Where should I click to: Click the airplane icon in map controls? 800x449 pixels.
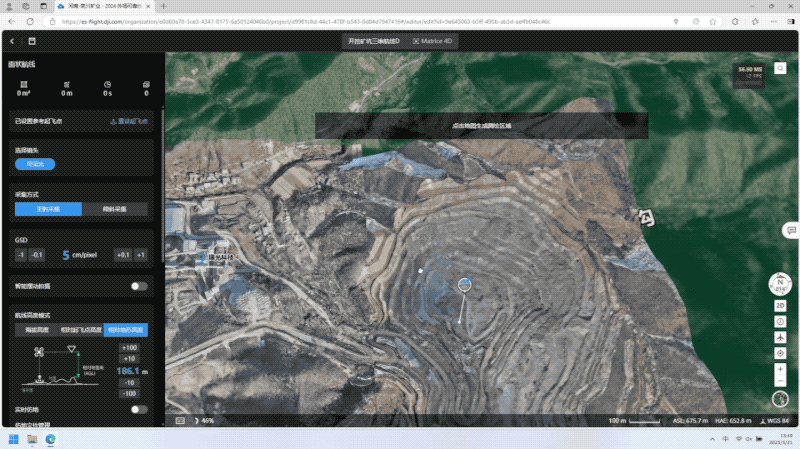coord(780,337)
